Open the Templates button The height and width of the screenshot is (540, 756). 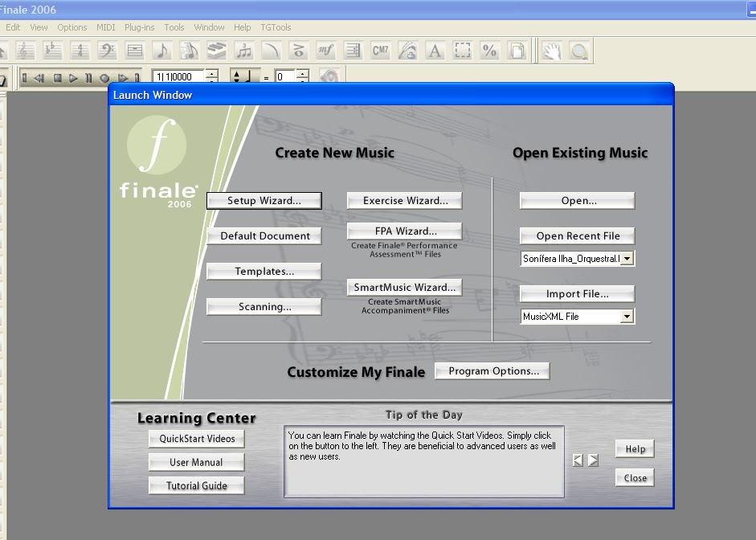(x=264, y=271)
